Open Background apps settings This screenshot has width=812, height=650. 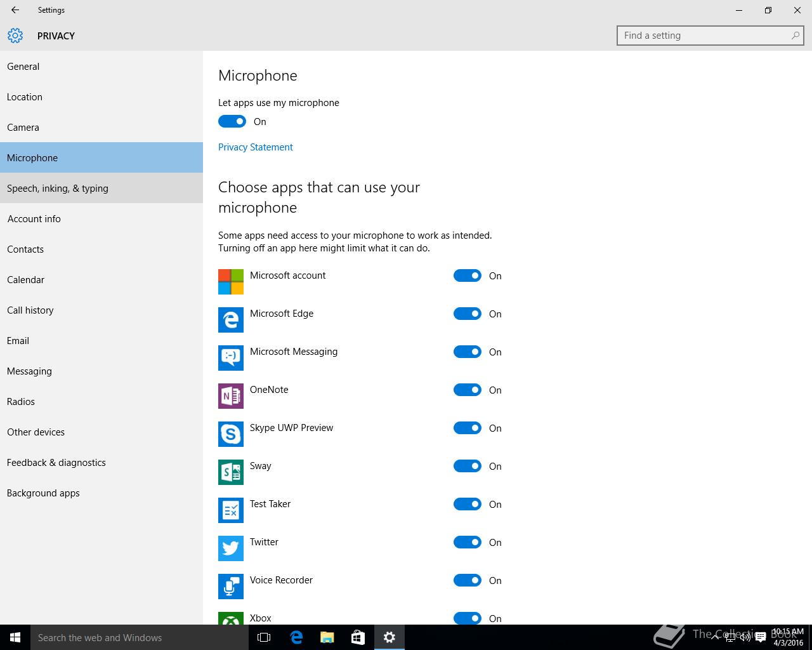tap(101, 493)
